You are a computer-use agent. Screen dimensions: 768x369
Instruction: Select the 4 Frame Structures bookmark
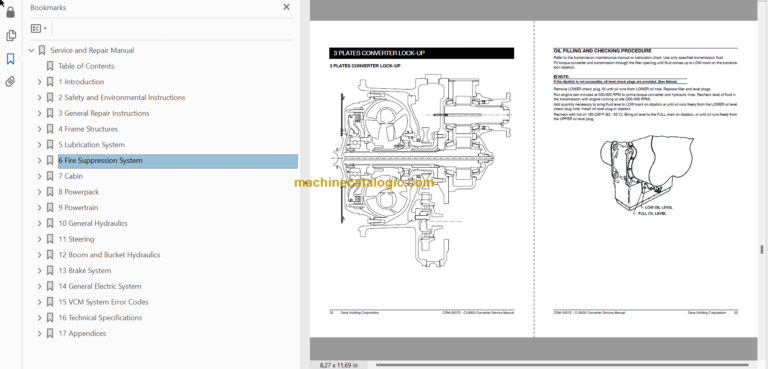pos(88,129)
